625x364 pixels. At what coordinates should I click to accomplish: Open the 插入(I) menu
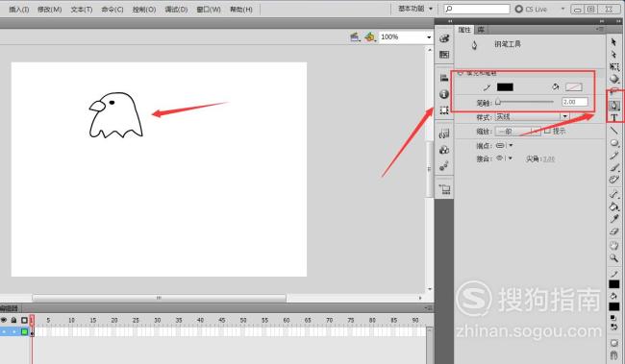tap(18, 9)
